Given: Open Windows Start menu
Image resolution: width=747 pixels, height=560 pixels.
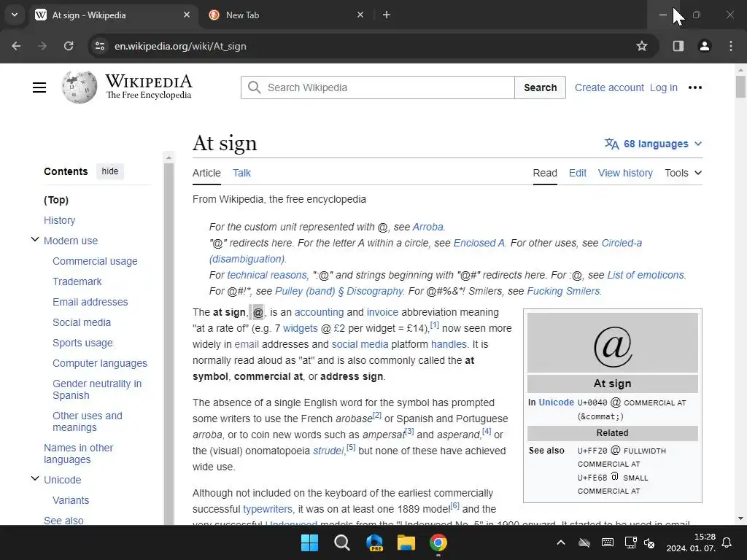Looking at the screenshot, I should coord(309,542).
